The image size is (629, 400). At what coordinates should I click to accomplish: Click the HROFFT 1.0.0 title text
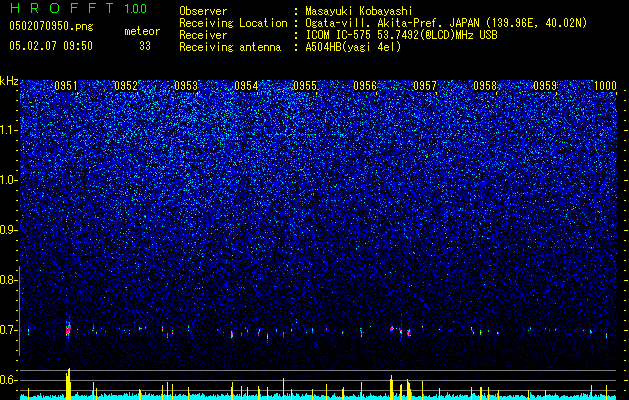78,8
